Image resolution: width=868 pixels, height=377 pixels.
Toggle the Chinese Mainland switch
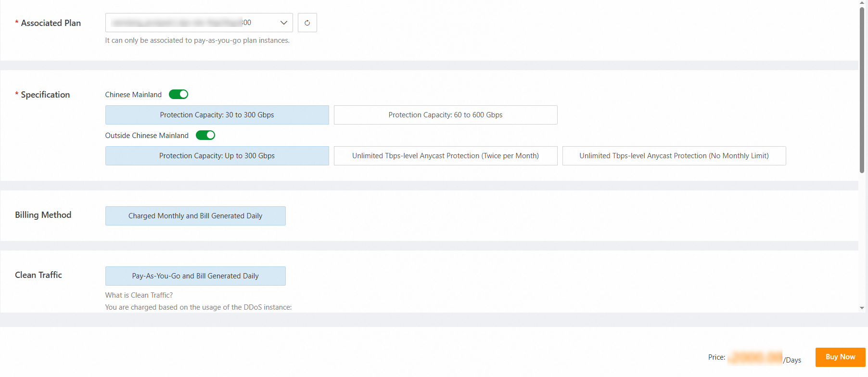(x=179, y=94)
